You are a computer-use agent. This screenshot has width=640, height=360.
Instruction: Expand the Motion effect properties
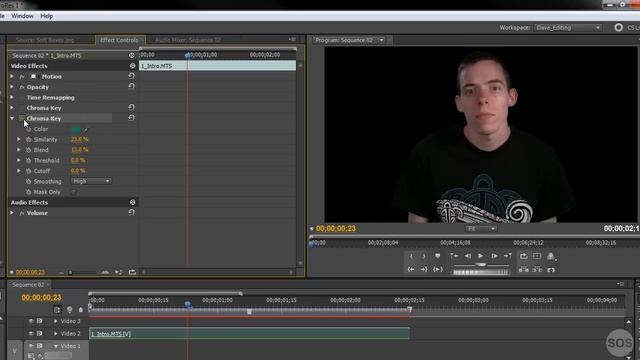click(12, 76)
